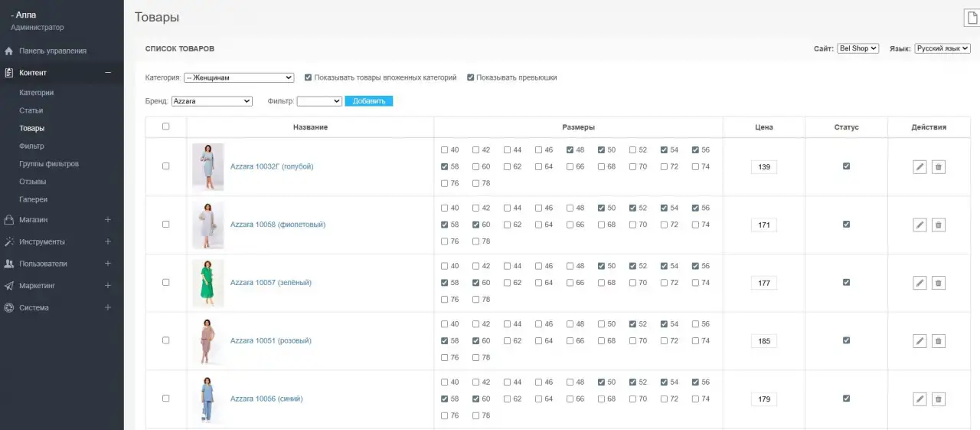Open the Azzara 10051 (розовый) product link
This screenshot has width=980, height=430.
pyautogui.click(x=271, y=341)
